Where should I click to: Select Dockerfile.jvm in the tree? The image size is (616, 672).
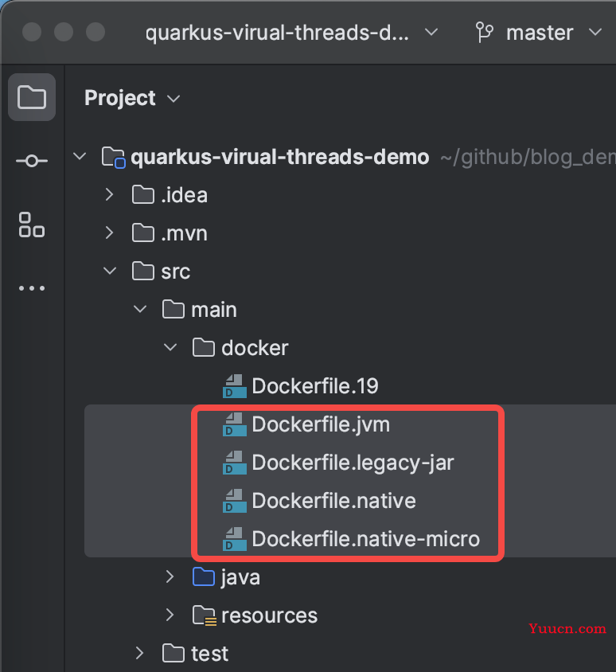321,424
